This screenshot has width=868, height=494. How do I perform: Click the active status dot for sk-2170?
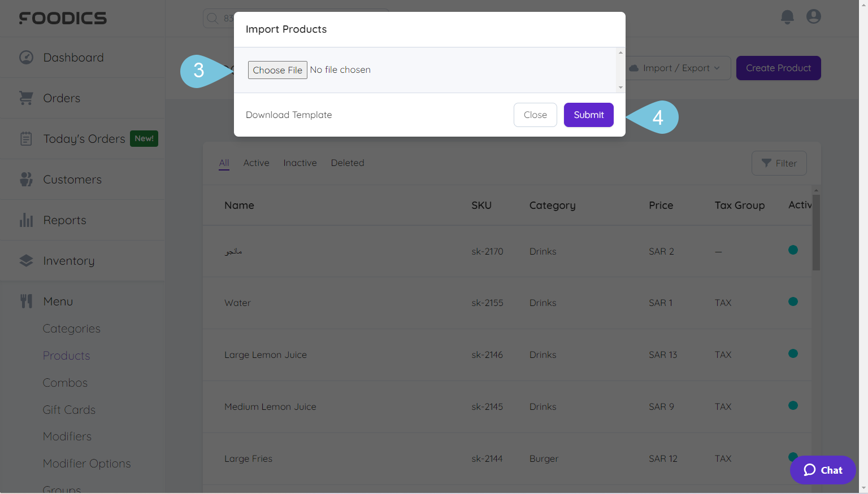pyautogui.click(x=793, y=250)
